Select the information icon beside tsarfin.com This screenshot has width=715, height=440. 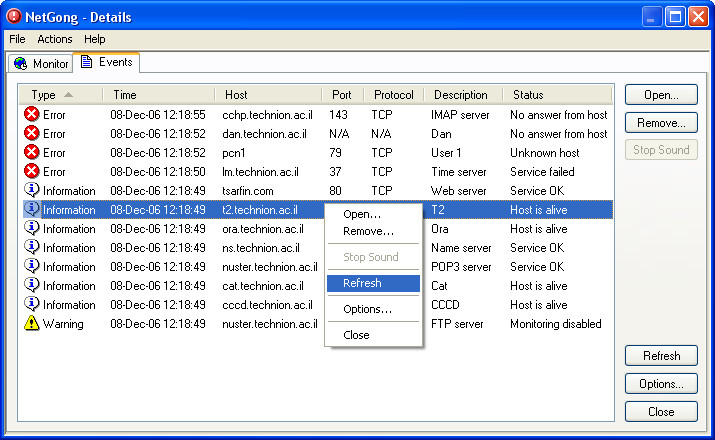click(x=31, y=190)
